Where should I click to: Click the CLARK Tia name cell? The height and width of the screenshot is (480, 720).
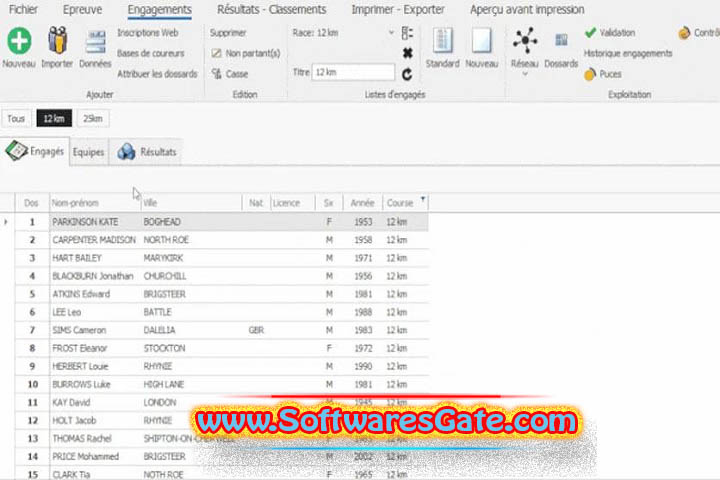coord(95,474)
